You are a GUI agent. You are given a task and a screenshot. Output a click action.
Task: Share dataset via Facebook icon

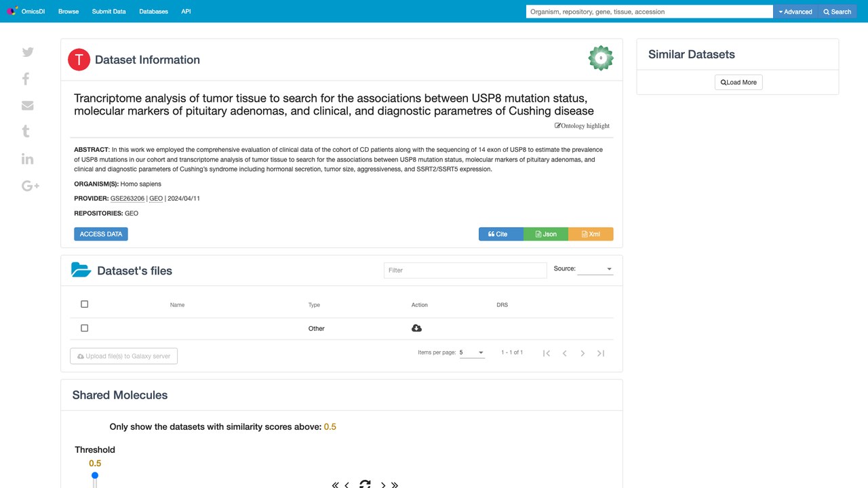pyautogui.click(x=26, y=79)
